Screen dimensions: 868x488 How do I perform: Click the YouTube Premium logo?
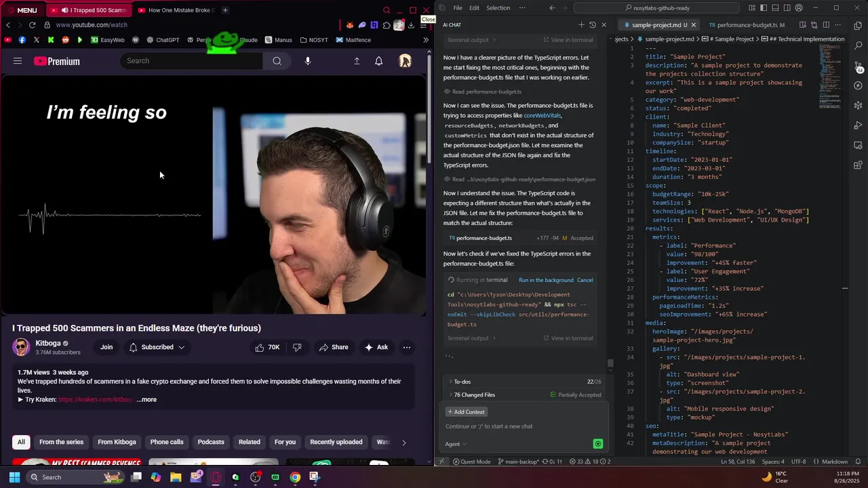(57, 61)
